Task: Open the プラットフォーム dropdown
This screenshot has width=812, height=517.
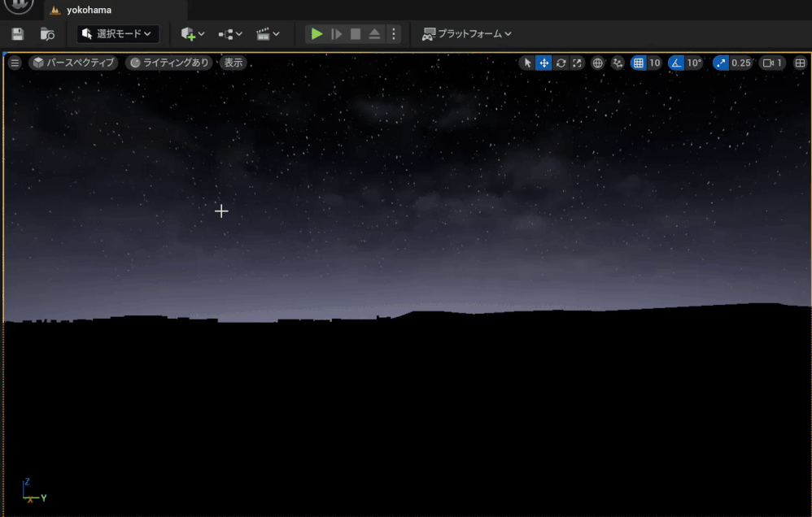Action: [466, 34]
